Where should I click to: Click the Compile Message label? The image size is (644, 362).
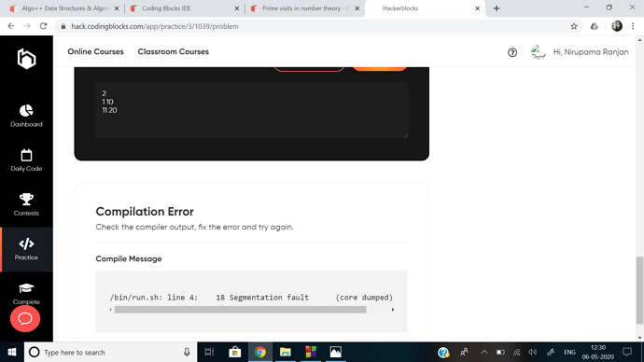coord(129,258)
